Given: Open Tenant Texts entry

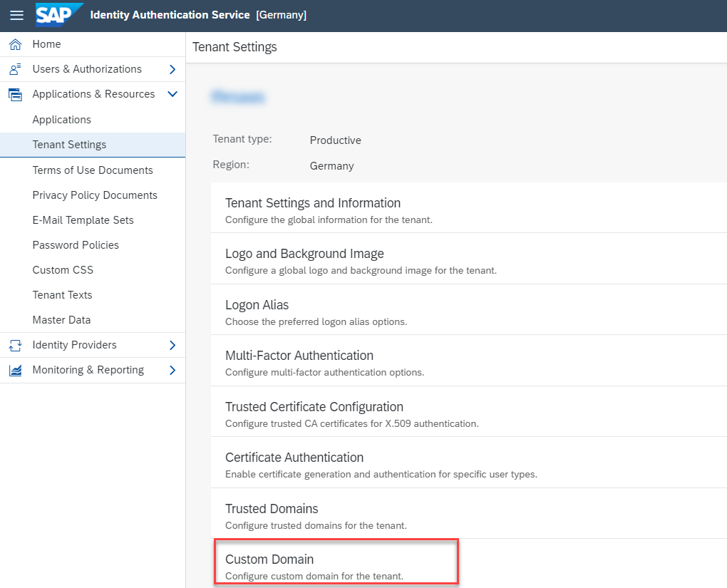Looking at the screenshot, I should pyautogui.click(x=93, y=295).
